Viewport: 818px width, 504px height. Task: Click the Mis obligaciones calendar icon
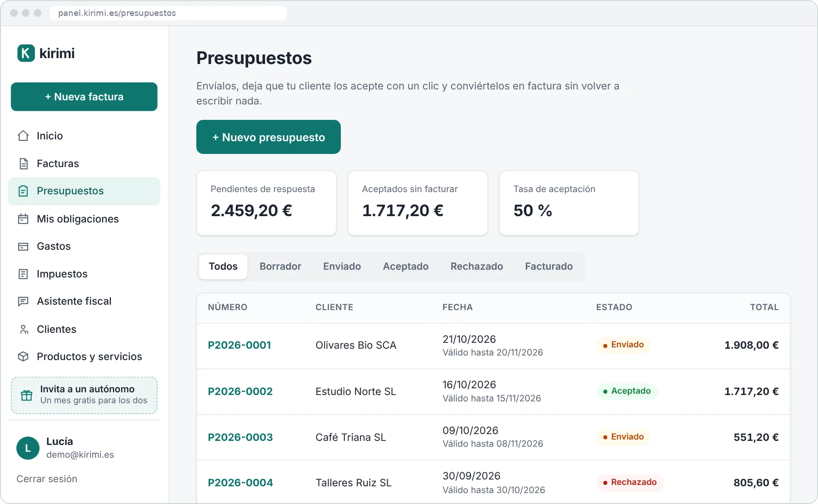[23, 219]
